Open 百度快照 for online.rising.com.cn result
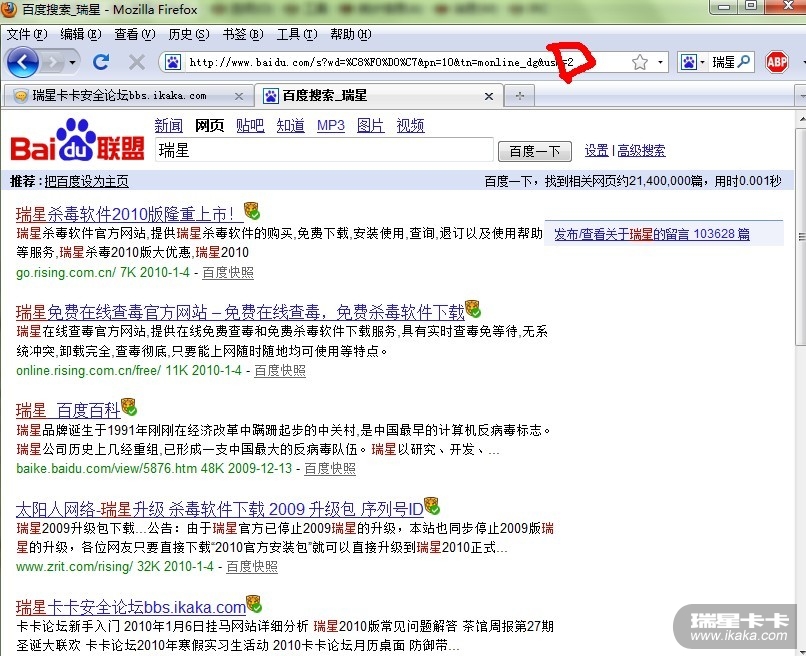 [280, 370]
